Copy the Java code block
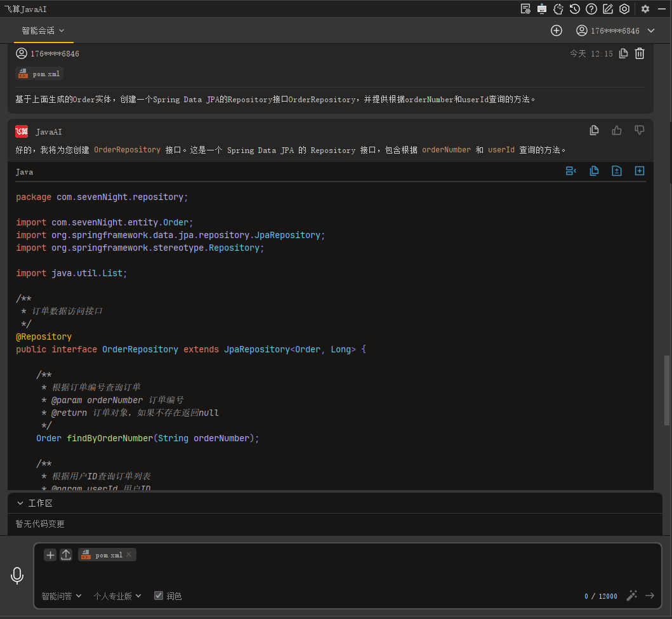Image resolution: width=672 pixels, height=619 pixels. [594, 171]
